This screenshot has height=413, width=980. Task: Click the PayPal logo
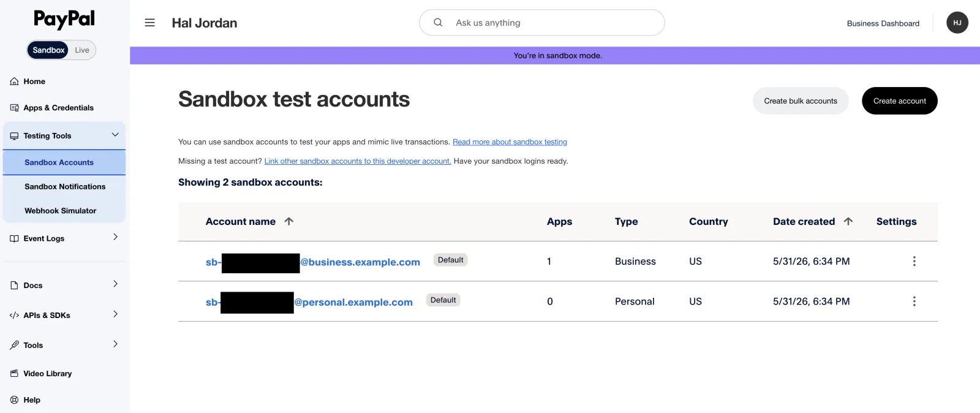pyautogui.click(x=64, y=20)
